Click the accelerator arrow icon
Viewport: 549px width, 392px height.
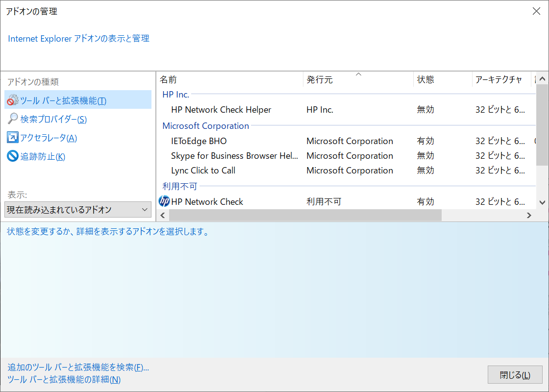pyautogui.click(x=13, y=137)
